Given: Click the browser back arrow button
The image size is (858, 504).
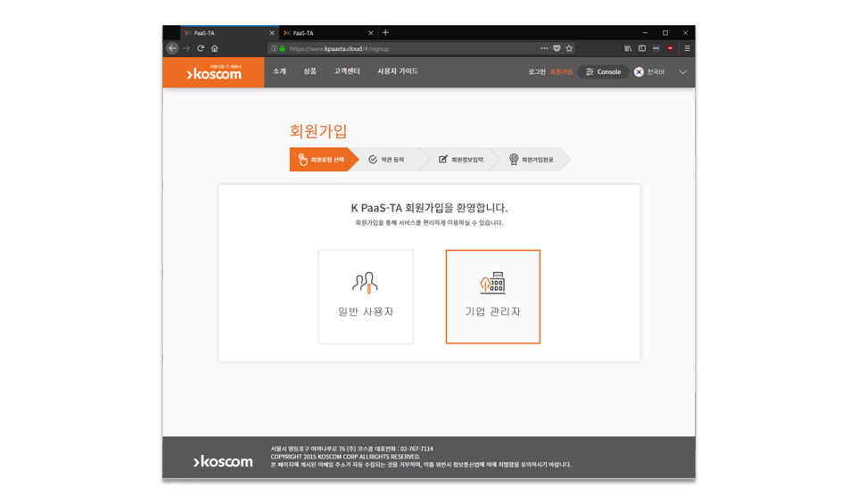Looking at the screenshot, I should click(172, 48).
